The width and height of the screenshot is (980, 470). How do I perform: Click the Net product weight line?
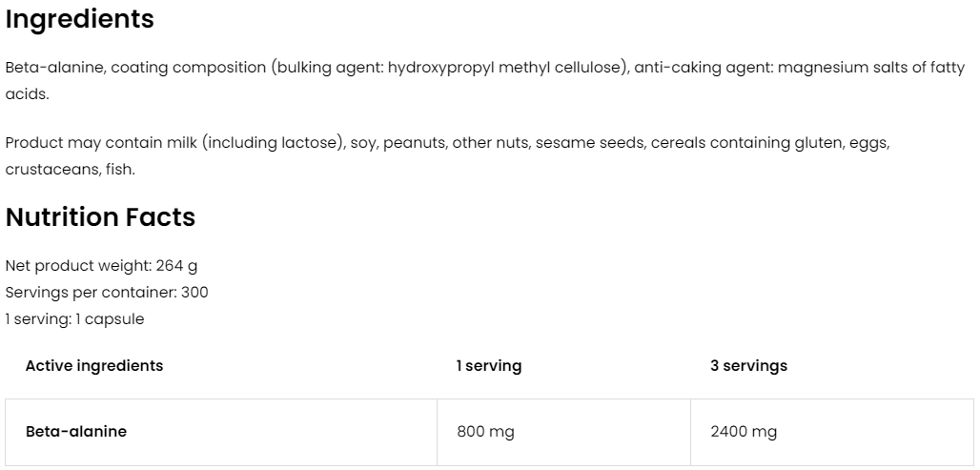(101, 266)
